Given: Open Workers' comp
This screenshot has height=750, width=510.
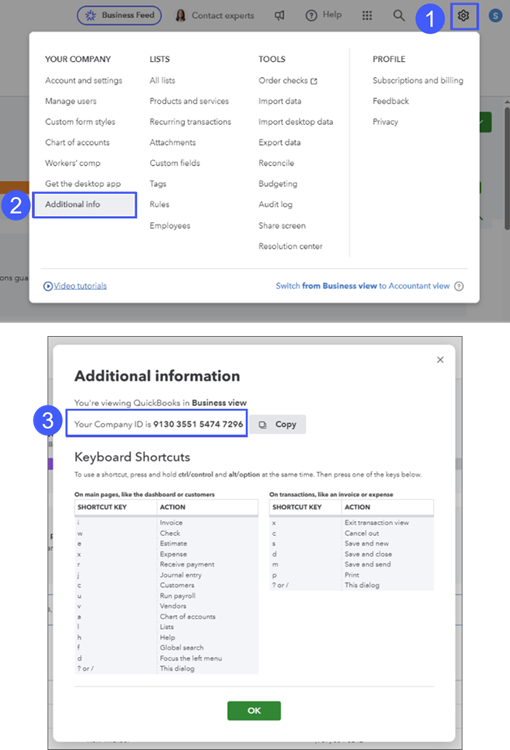Looking at the screenshot, I should pos(73,163).
